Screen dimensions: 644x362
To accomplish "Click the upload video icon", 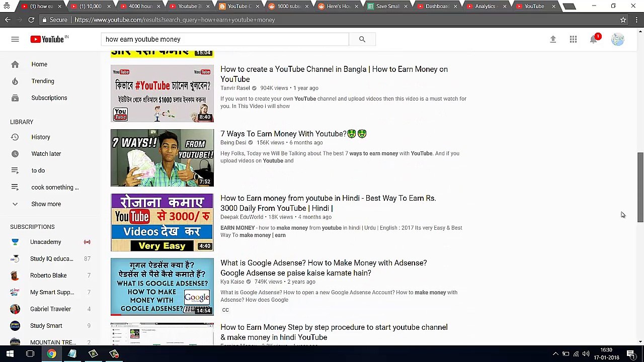I will click(x=553, y=39).
